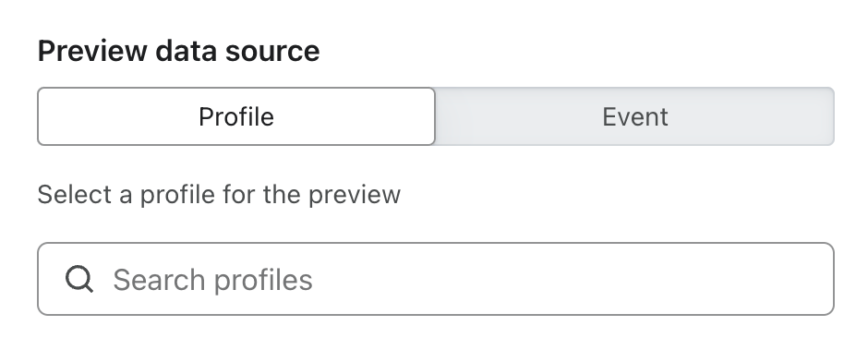Select Event as preview source

[x=635, y=116]
